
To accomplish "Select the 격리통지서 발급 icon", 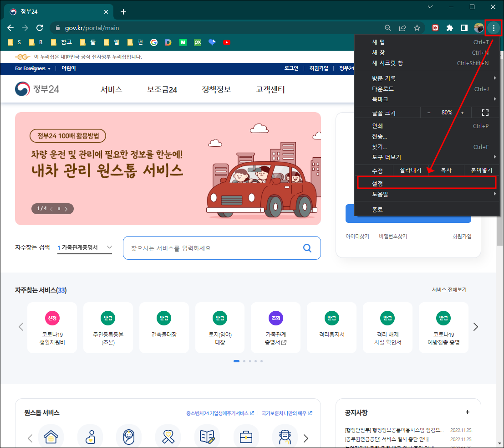I will (x=331, y=327).
